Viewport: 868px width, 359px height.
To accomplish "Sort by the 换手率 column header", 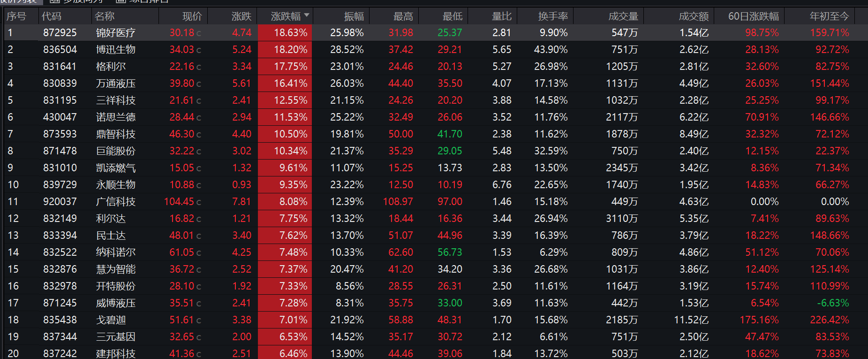I will 553,16.
